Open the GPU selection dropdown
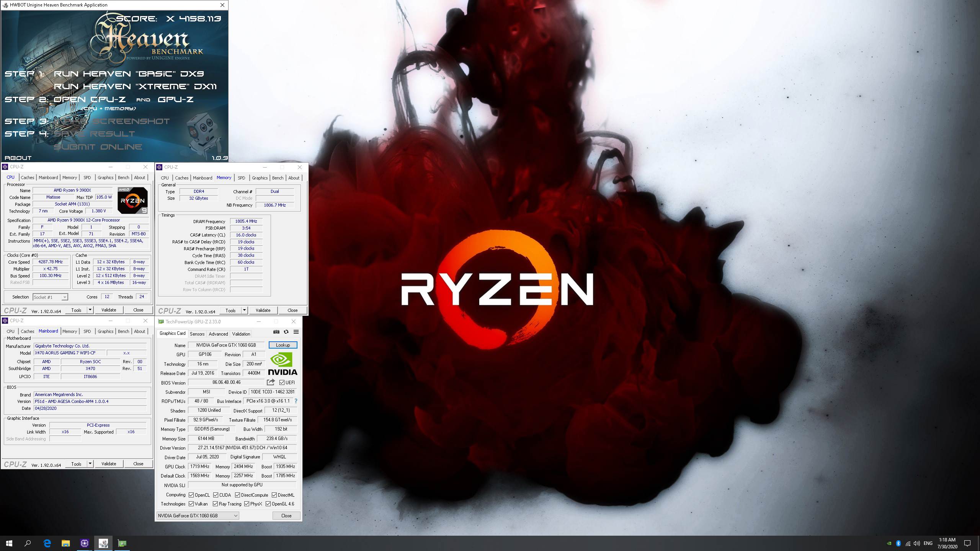This screenshot has width=980, height=551. pos(198,515)
